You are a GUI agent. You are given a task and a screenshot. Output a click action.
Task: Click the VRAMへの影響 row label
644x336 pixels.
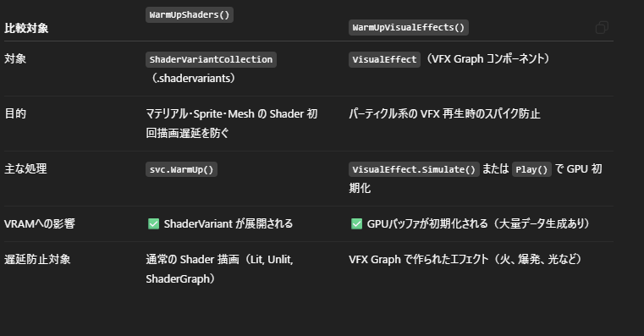40,224
